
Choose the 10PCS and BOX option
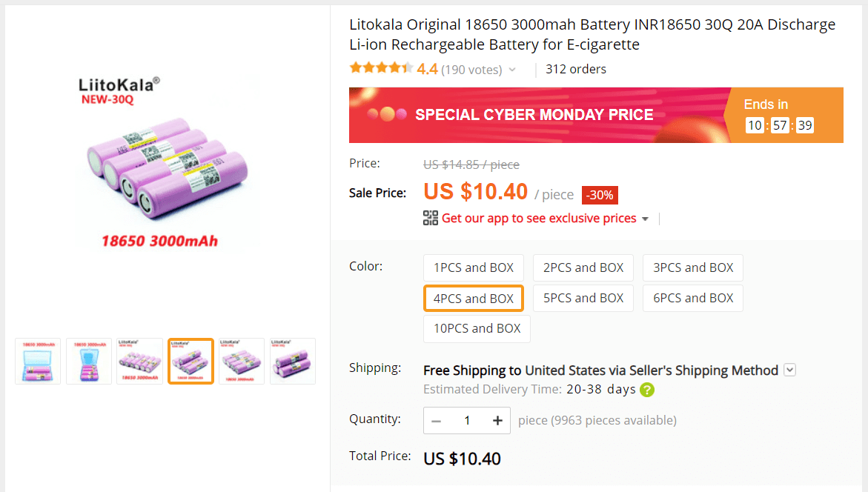[477, 328]
